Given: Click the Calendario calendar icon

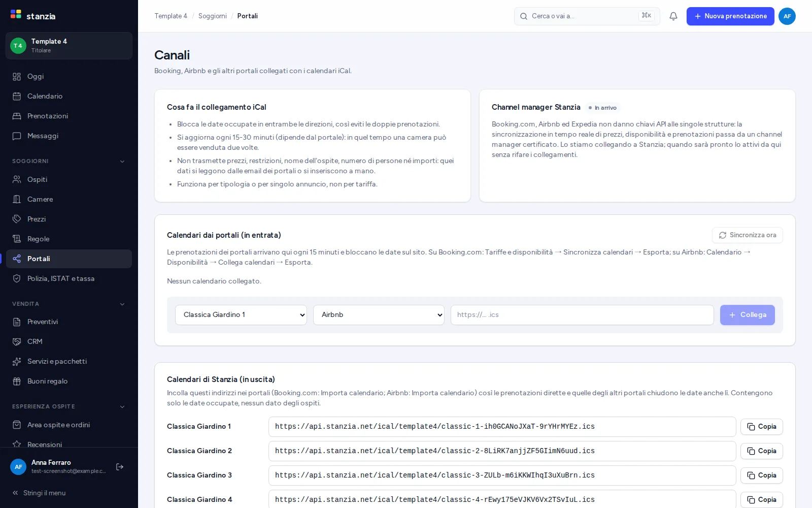Looking at the screenshot, I should (x=17, y=97).
